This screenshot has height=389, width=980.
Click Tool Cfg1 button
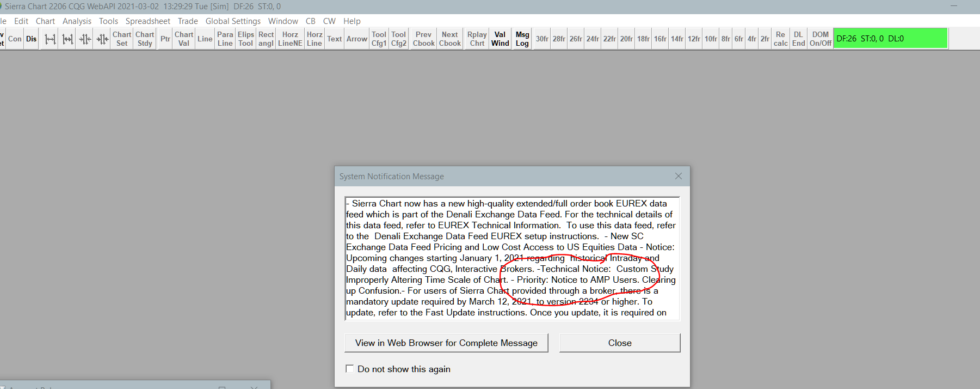(x=379, y=39)
